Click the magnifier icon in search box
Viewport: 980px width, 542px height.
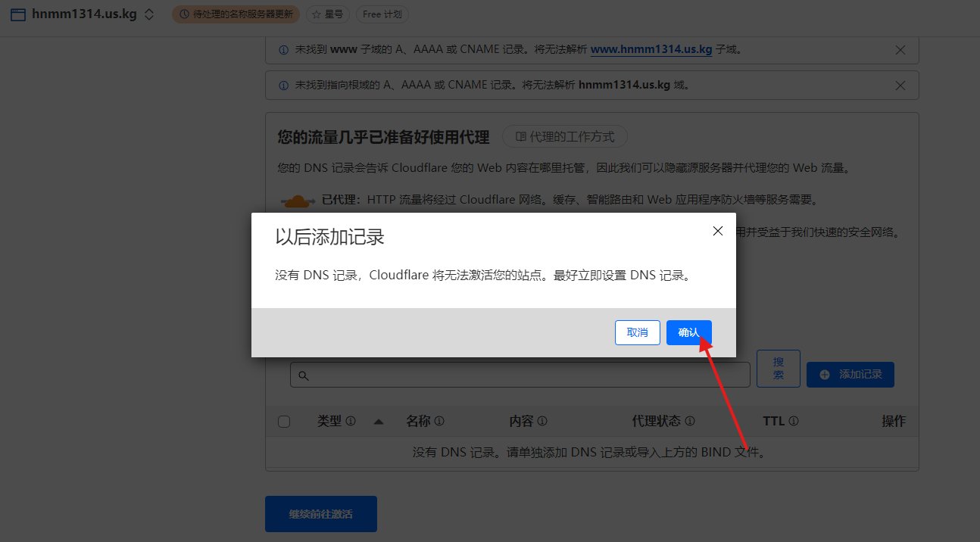tap(303, 375)
